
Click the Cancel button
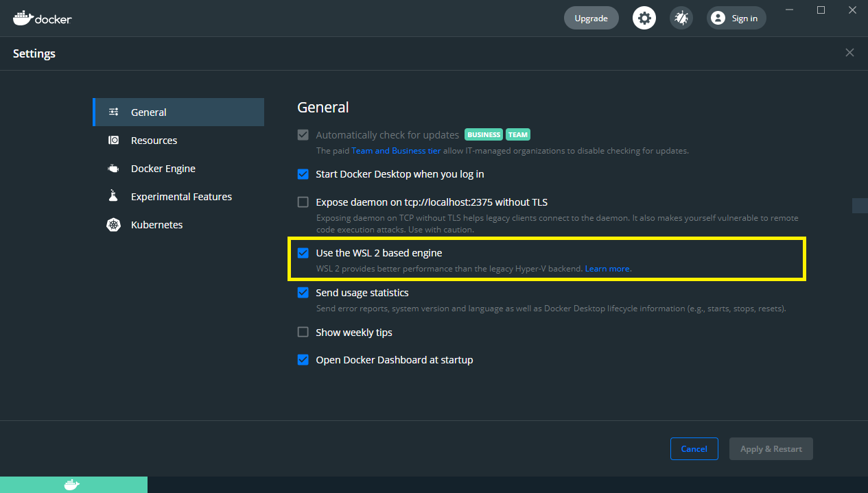point(694,449)
